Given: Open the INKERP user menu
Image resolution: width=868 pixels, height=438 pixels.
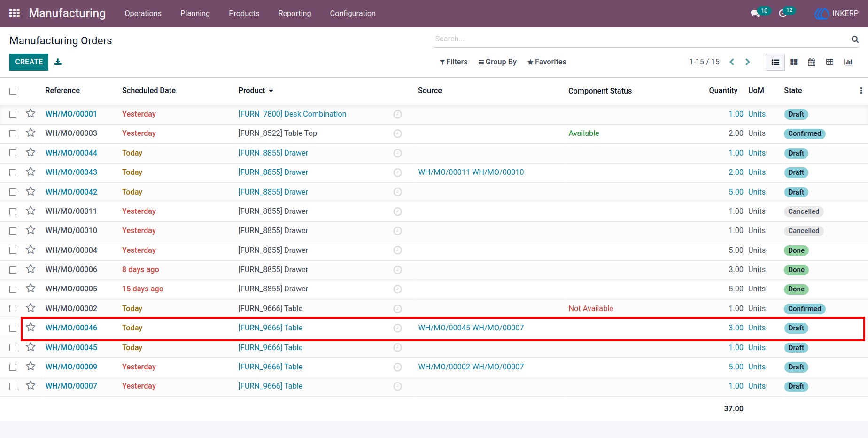Looking at the screenshot, I should (x=837, y=13).
